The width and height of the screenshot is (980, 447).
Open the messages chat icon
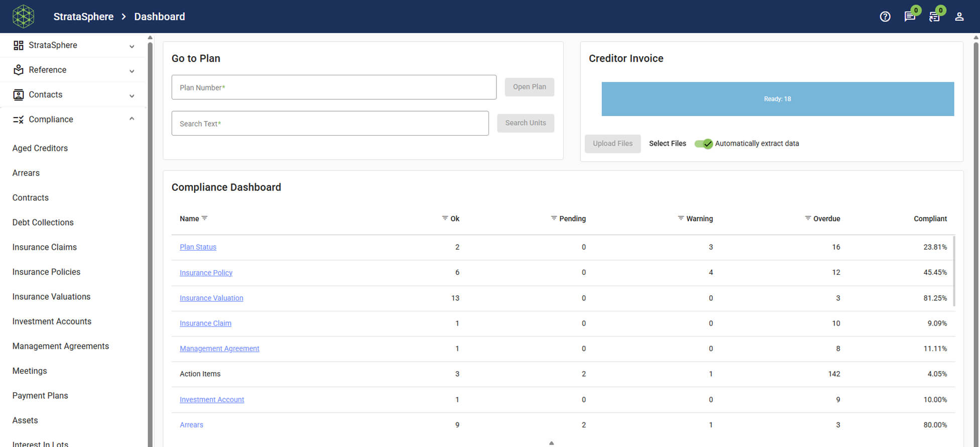pos(909,17)
